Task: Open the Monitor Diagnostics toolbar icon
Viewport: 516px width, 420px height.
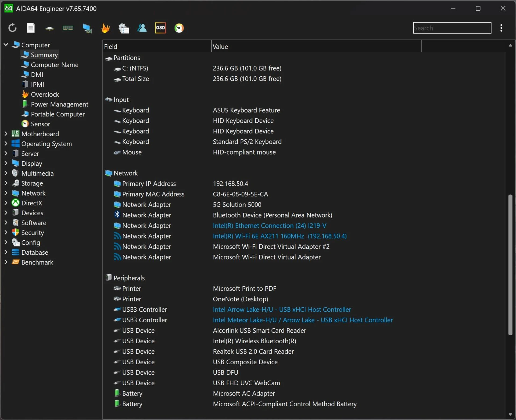Action: [87, 28]
